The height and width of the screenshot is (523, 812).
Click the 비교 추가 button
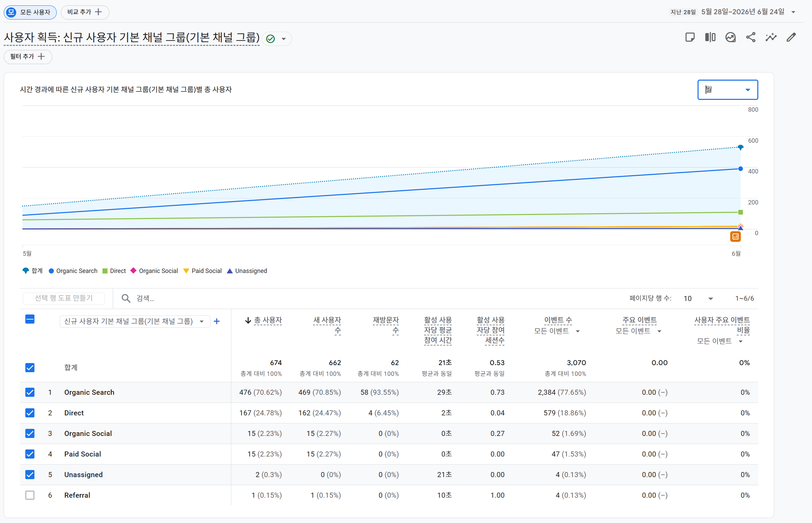[85, 12]
